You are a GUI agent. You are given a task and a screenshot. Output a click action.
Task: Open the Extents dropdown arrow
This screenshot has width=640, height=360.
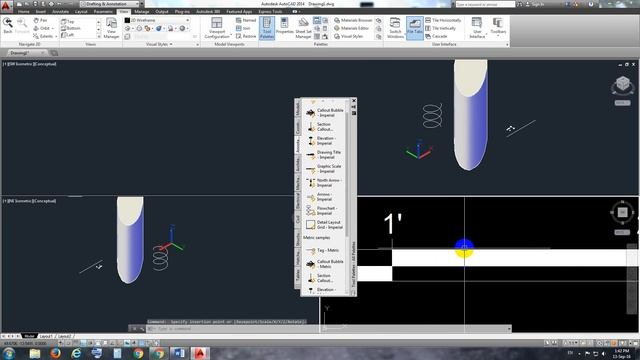tap(56, 36)
